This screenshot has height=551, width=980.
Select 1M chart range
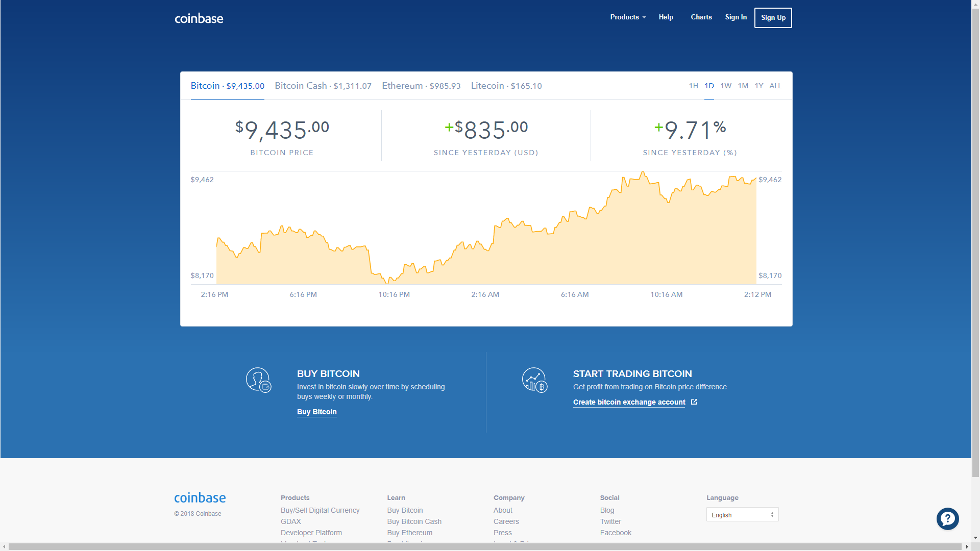[743, 86]
